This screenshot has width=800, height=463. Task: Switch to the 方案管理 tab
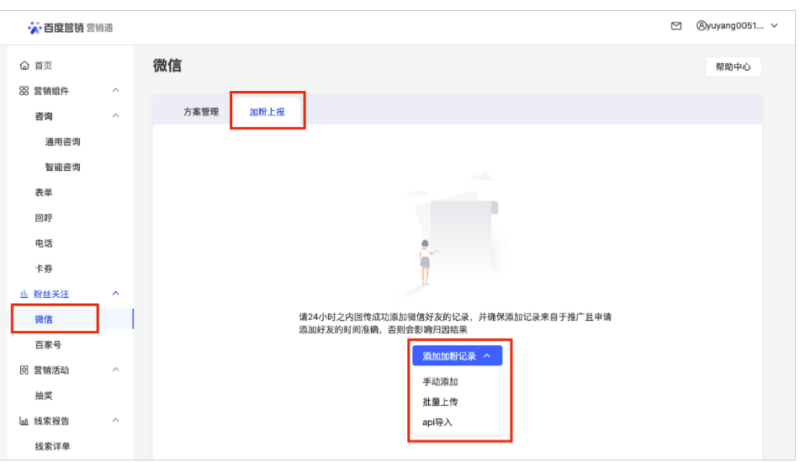(201, 112)
